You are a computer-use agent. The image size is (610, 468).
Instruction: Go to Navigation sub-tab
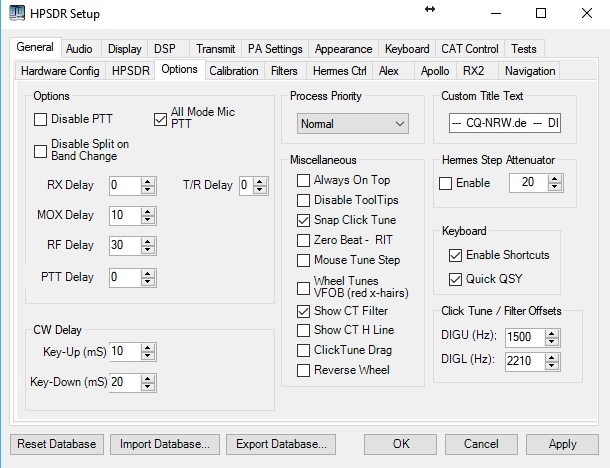click(530, 71)
